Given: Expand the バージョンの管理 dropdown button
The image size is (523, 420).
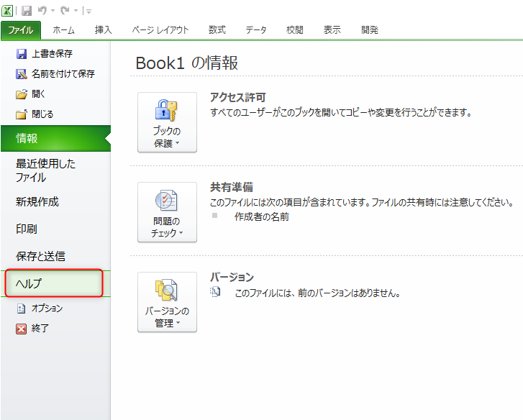Looking at the screenshot, I should point(167,302).
